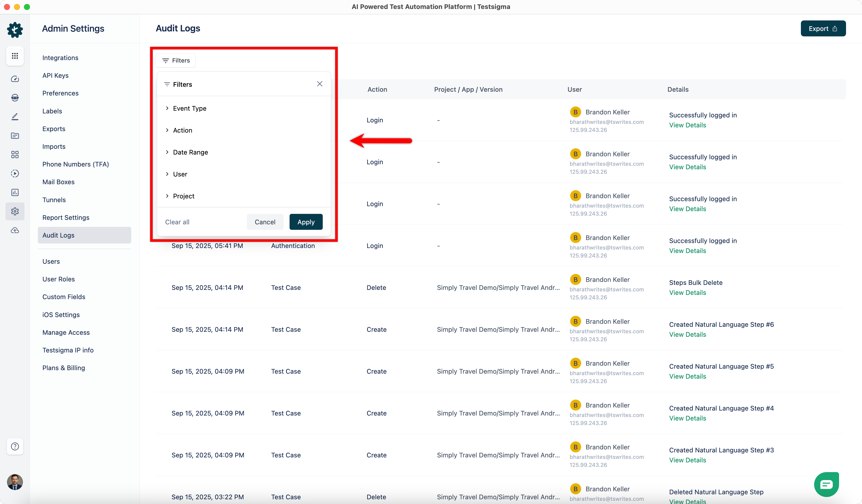Viewport: 862px width, 504px height.
Task: Expand the Event Type filter
Action: [190, 108]
